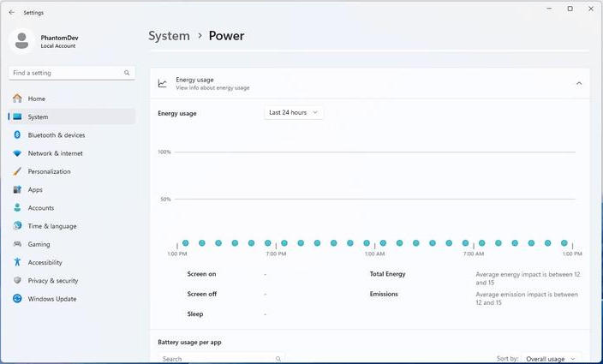Click the Windows Update refresh icon

click(17, 298)
